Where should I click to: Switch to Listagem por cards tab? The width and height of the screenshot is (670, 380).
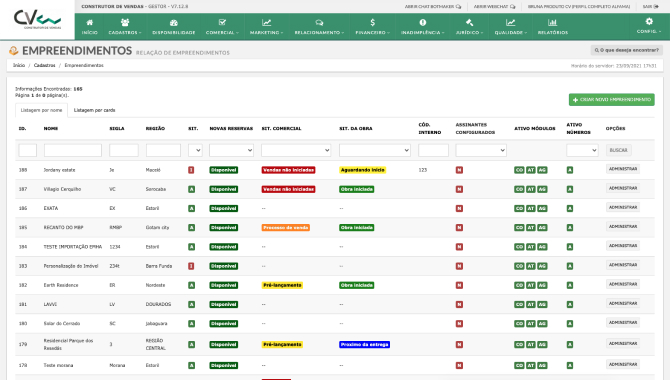pyautogui.click(x=94, y=110)
